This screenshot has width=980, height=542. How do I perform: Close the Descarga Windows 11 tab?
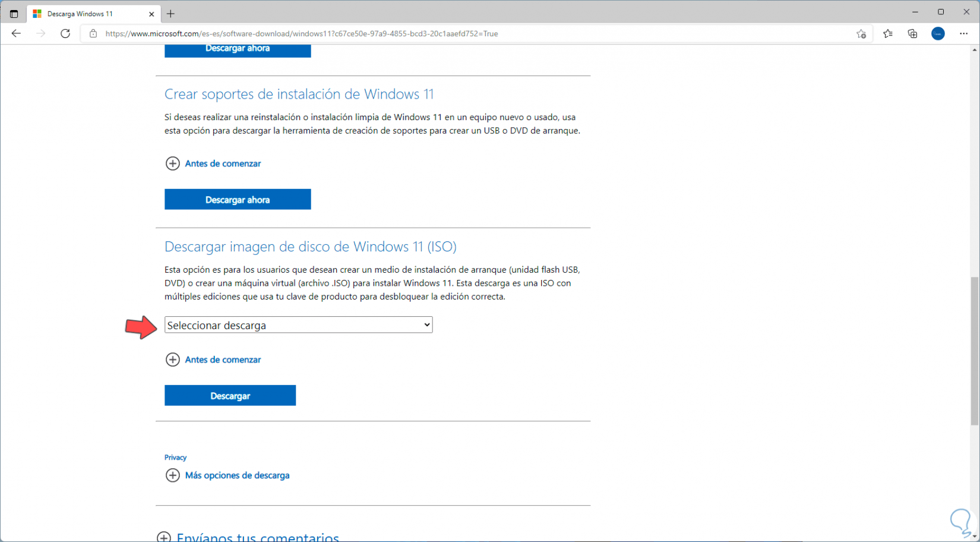click(x=151, y=14)
